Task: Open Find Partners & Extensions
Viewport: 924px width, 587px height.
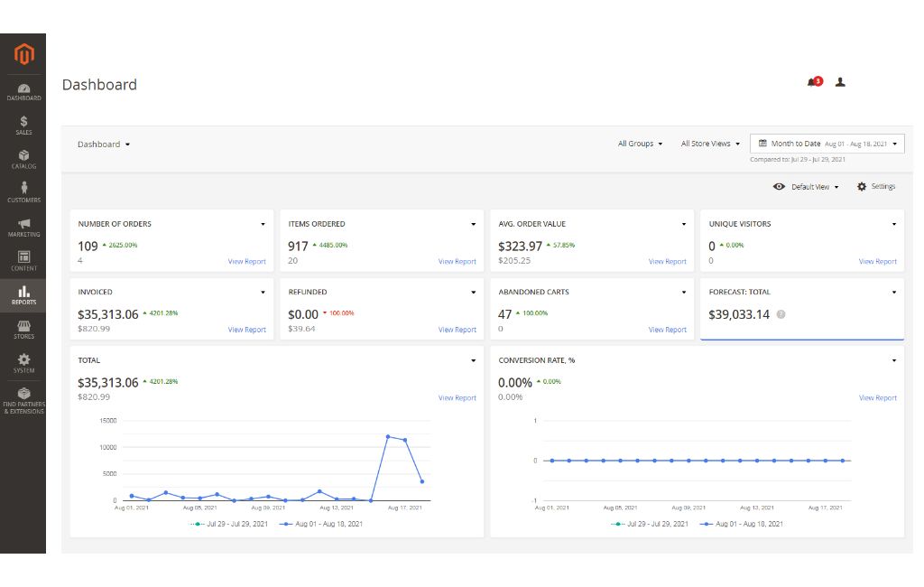Action: coord(23,400)
